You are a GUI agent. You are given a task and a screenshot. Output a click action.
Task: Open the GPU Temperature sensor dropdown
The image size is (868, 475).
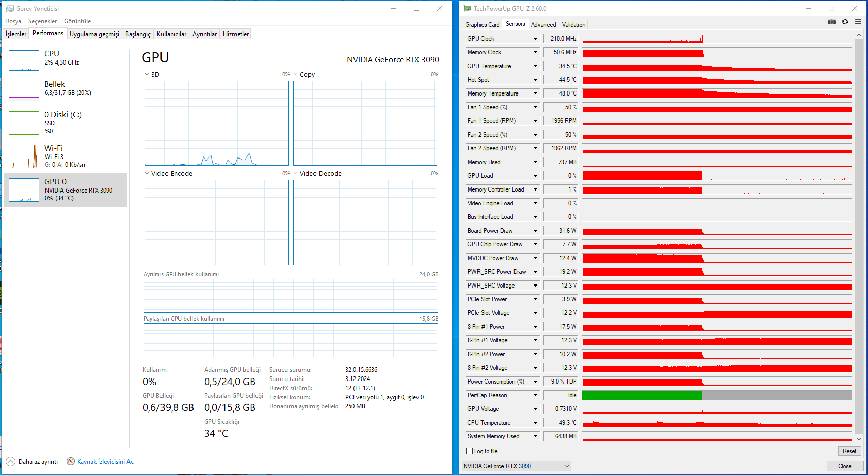coord(535,66)
